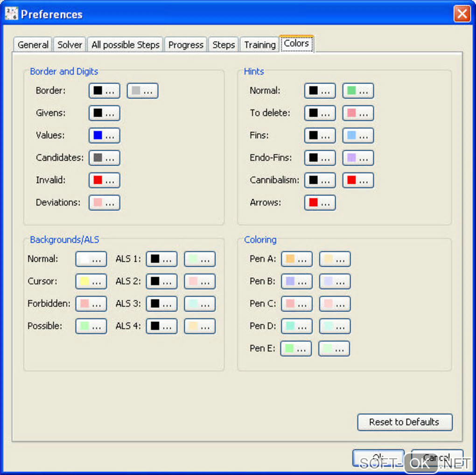Change Hints Normal black color
The image size is (476, 475).
(x=320, y=91)
